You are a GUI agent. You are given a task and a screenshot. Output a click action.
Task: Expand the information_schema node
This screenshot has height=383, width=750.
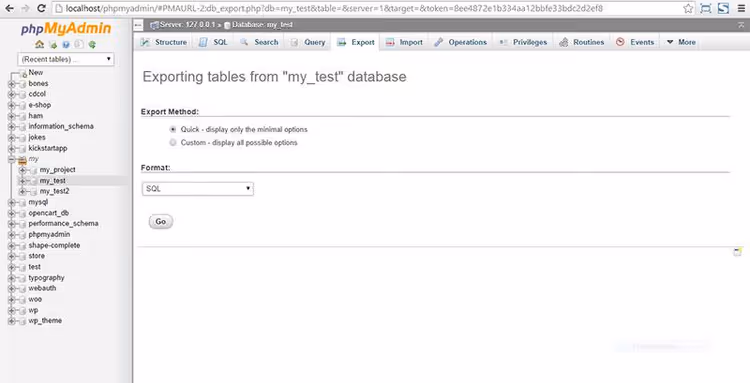click(x=11, y=127)
